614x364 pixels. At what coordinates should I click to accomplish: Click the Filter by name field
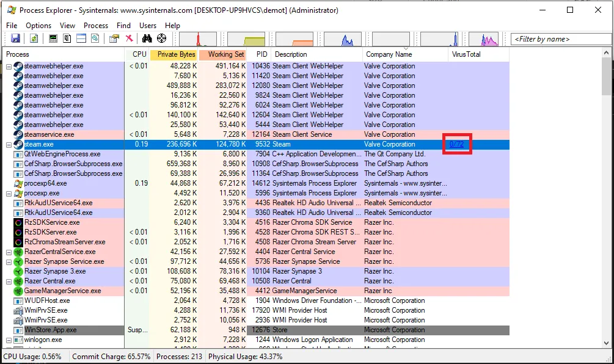pyautogui.click(x=561, y=39)
